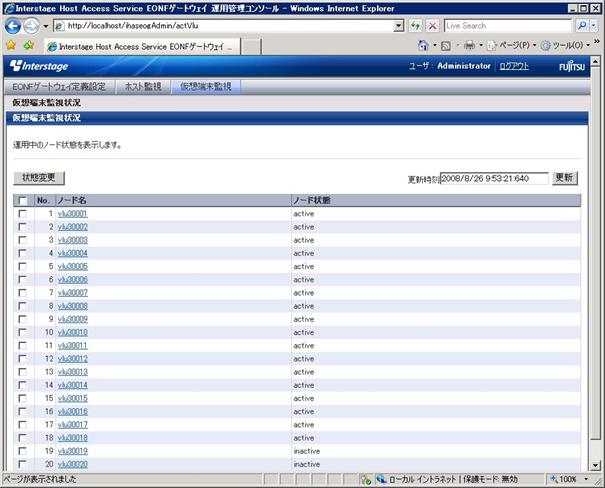Expand the command bar overflow chevron

[597, 41]
